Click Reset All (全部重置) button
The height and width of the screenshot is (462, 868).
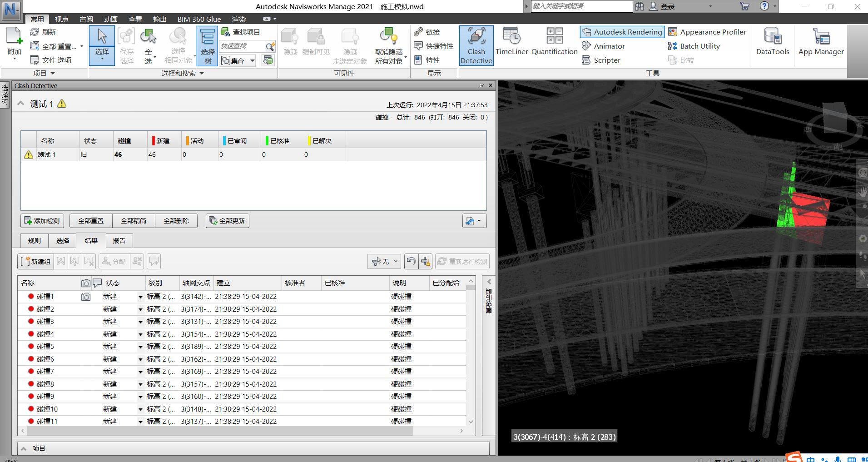[x=91, y=221]
